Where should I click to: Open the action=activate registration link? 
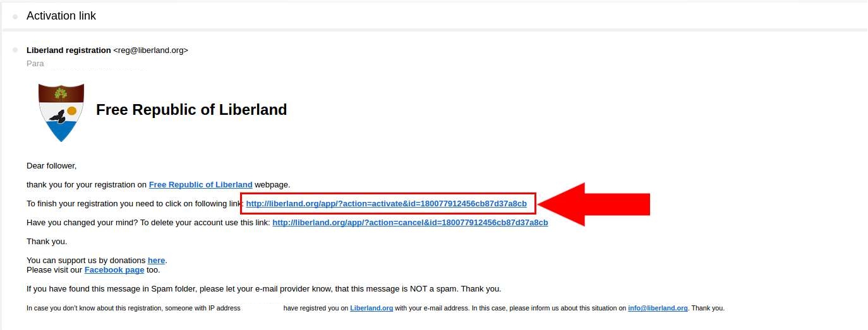click(x=386, y=203)
